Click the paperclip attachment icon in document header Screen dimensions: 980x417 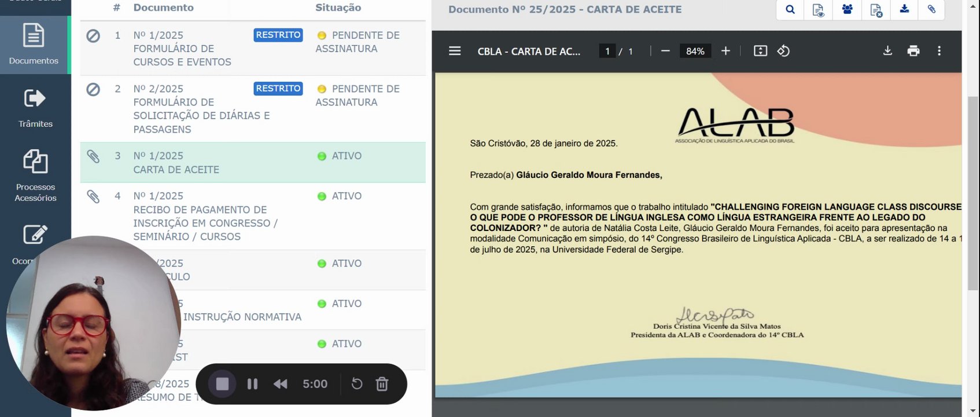(x=931, y=9)
